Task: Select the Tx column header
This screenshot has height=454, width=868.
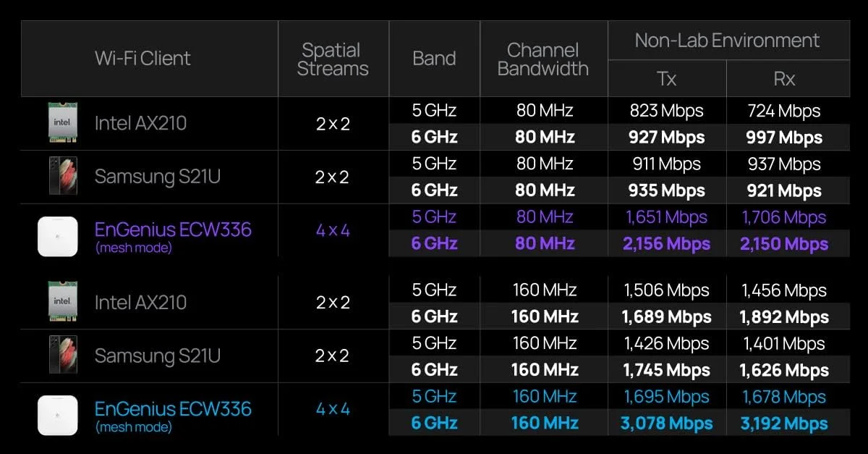Action: (x=666, y=79)
